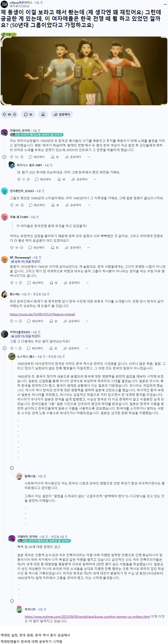
Task: Open the nytimes.com article link
Action: pyautogui.click(x=87, y=617)
